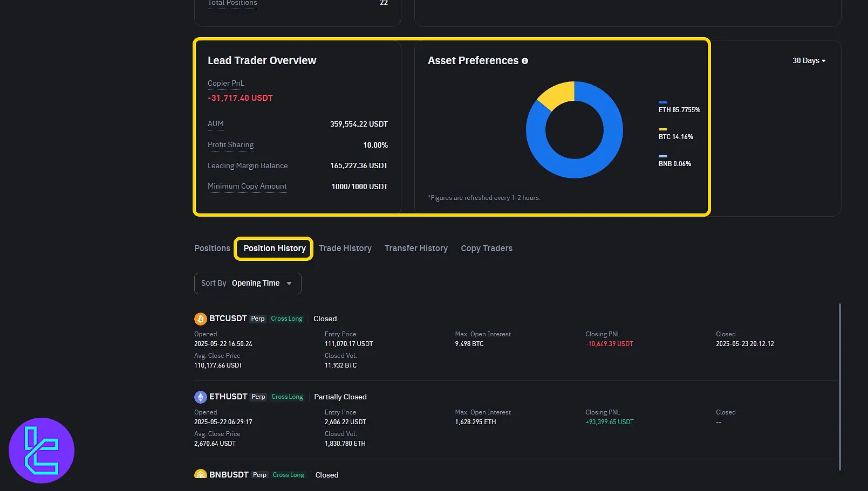Viewport: 868px width, 491px height.
Task: Click the ETHUSDT Perp tag
Action: [x=258, y=397]
